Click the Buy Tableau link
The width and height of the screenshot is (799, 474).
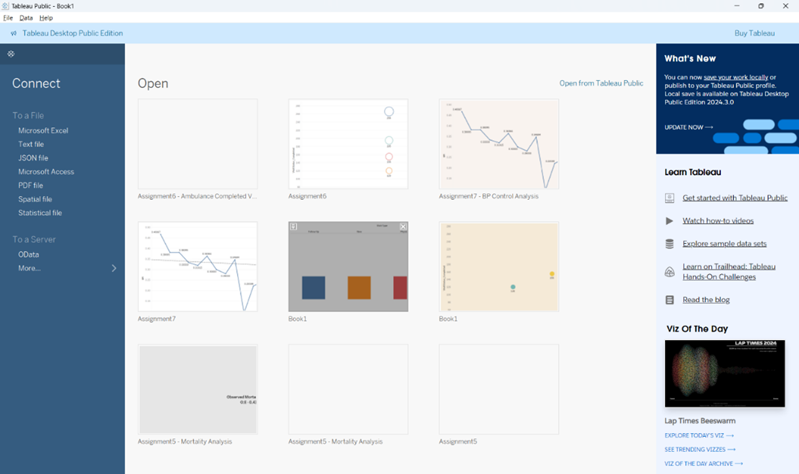point(755,33)
